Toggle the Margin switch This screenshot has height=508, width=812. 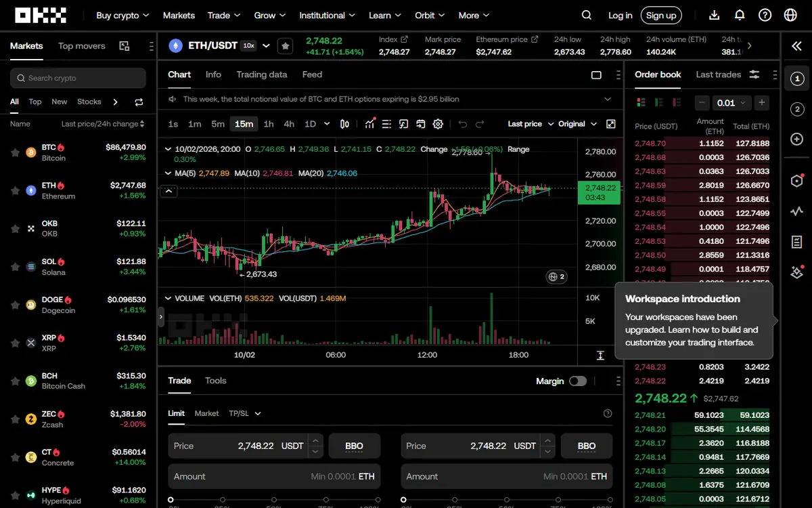[578, 381]
